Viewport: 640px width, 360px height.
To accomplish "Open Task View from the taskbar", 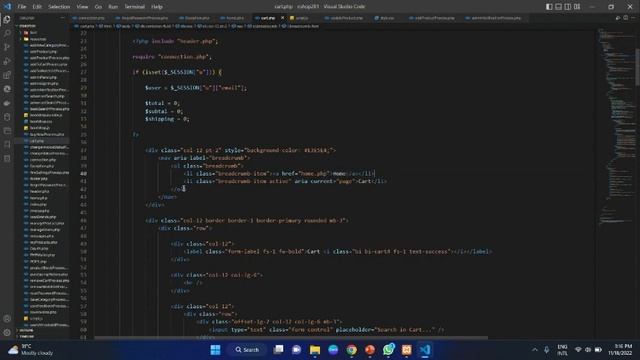I will [x=278, y=350].
